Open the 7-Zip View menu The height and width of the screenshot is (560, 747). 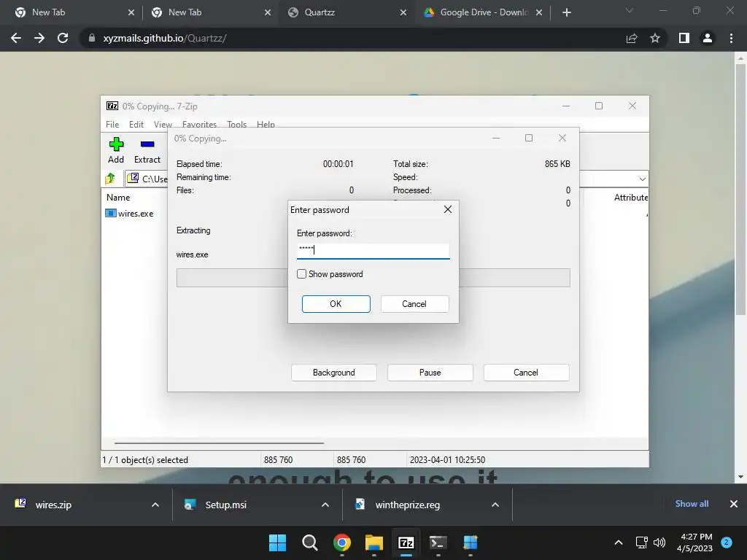tap(163, 124)
